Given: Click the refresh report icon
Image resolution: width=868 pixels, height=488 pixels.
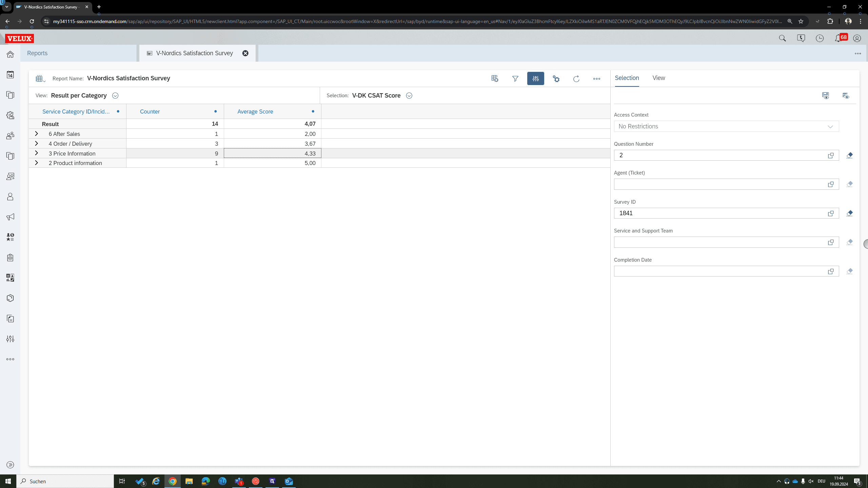Looking at the screenshot, I should coord(576,79).
